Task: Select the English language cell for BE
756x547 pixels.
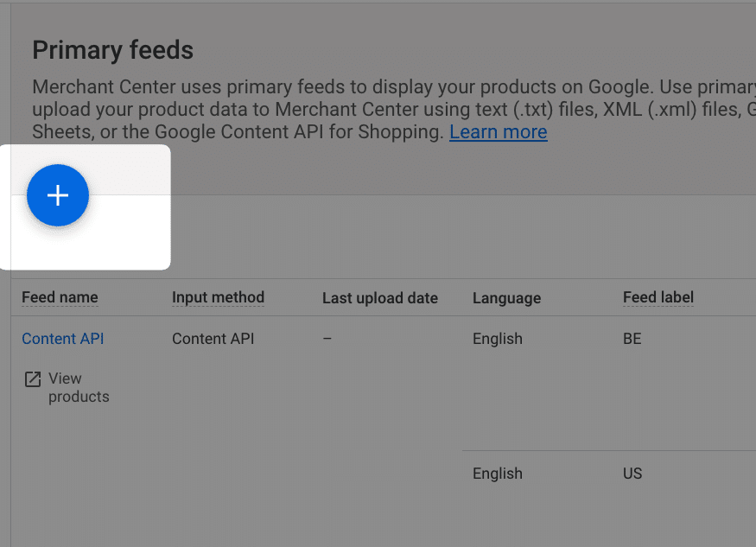Action: pyautogui.click(x=498, y=339)
